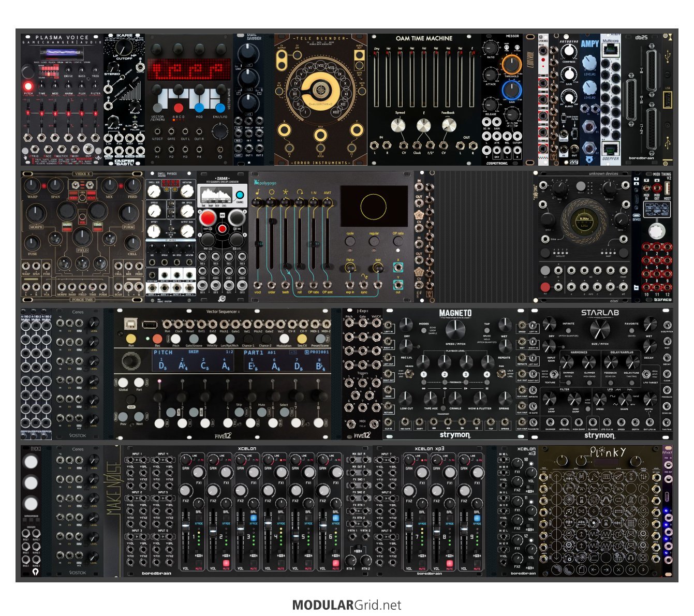Image resolution: width=694 pixels, height=616 pixels.
Task: Click the blue ENV/LFO button on Vector Wave
Action: click(x=220, y=108)
